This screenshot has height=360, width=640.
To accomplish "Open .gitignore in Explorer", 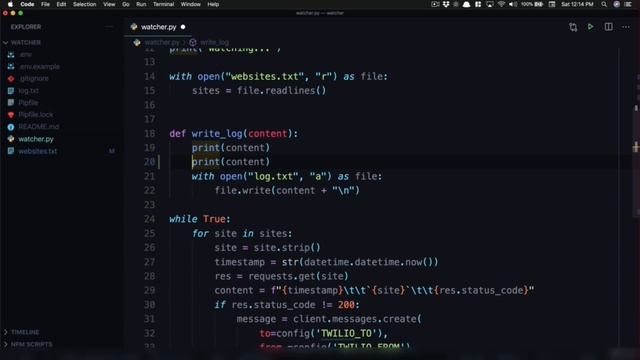I will pos(34,78).
